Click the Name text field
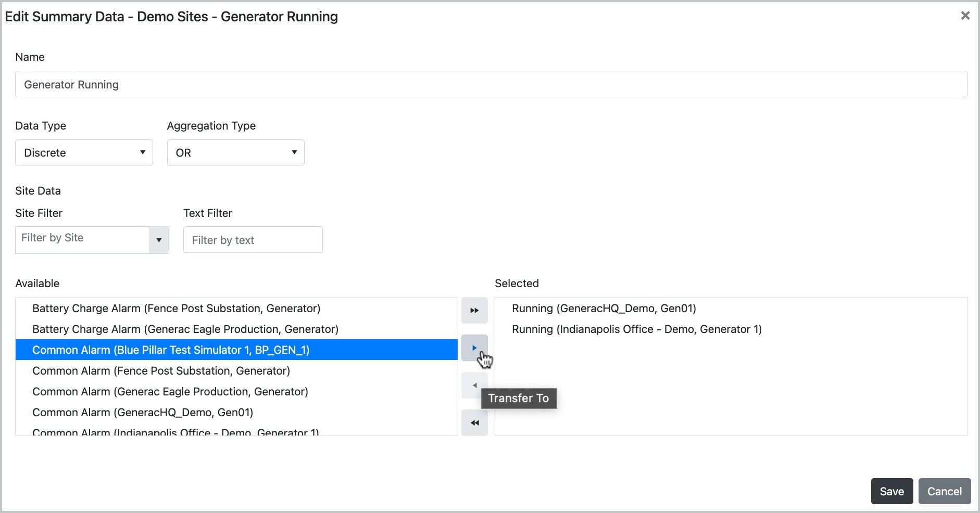980x513 pixels. (491, 84)
